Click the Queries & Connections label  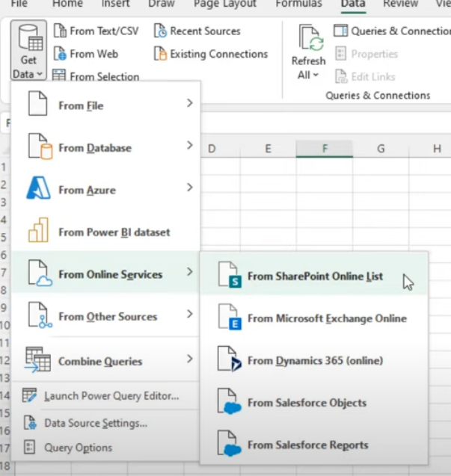coord(401,31)
